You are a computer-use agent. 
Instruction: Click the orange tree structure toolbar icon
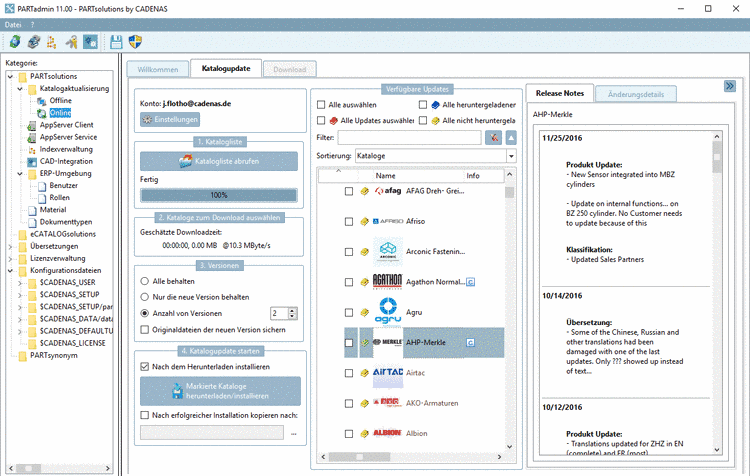(52, 42)
